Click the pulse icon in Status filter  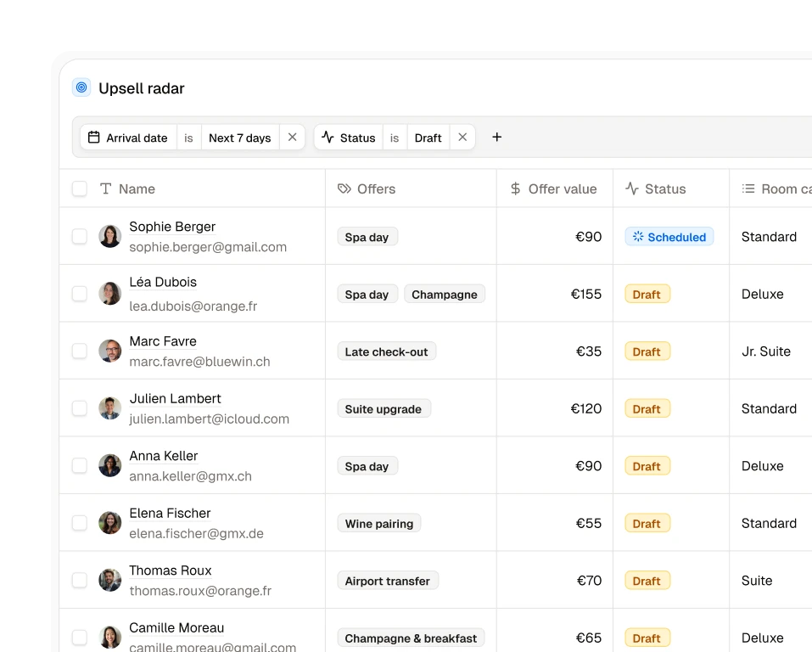328,137
